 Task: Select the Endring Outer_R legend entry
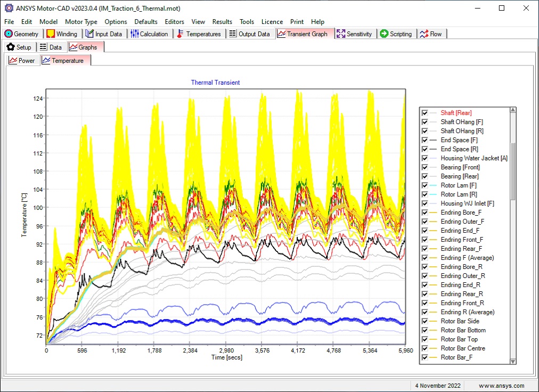pos(463,276)
